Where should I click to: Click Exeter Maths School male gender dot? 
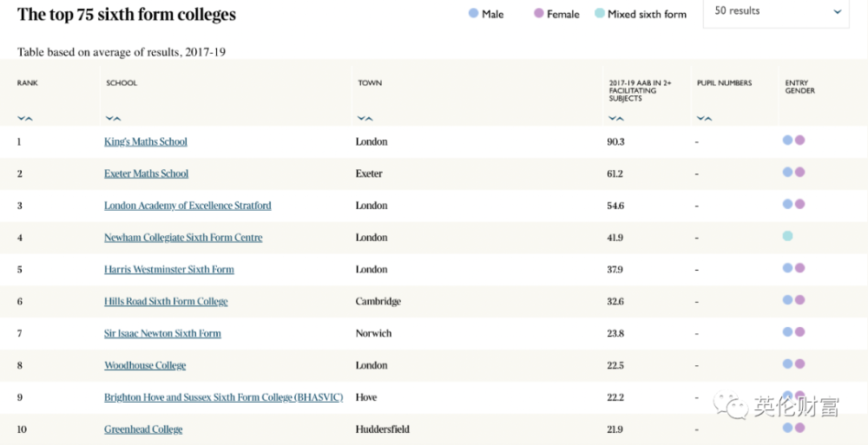tap(787, 173)
